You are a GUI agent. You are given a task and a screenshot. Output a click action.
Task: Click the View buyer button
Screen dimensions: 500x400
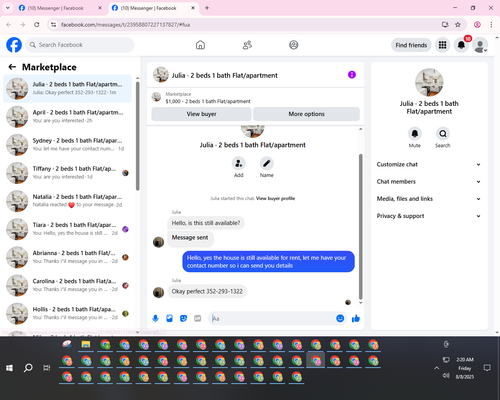(x=201, y=114)
